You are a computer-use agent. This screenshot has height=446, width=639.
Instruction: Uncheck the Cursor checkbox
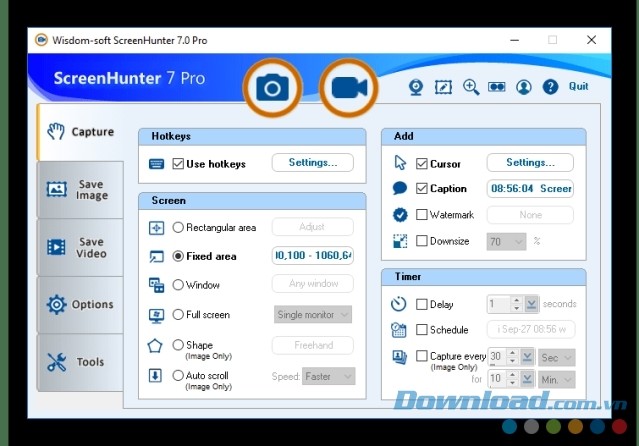click(x=421, y=164)
